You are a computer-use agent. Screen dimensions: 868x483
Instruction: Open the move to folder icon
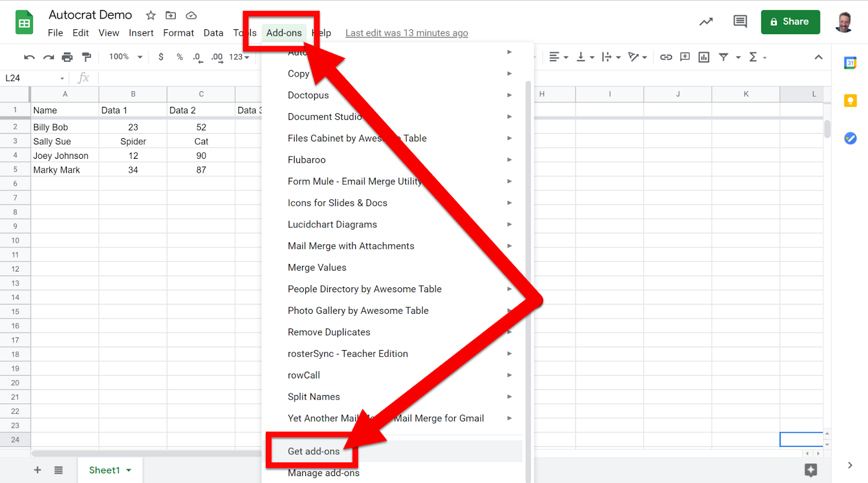click(x=171, y=15)
